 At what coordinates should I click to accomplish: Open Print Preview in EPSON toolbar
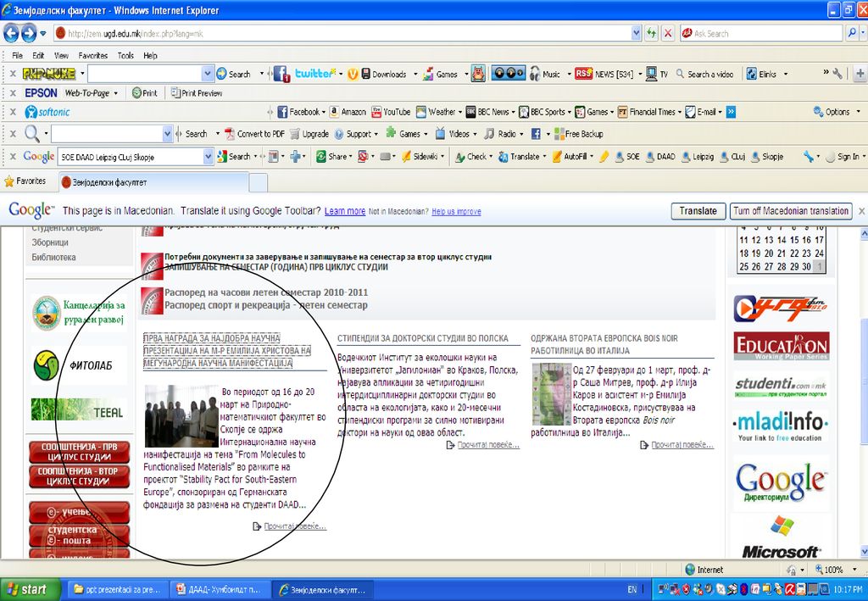[x=197, y=93]
